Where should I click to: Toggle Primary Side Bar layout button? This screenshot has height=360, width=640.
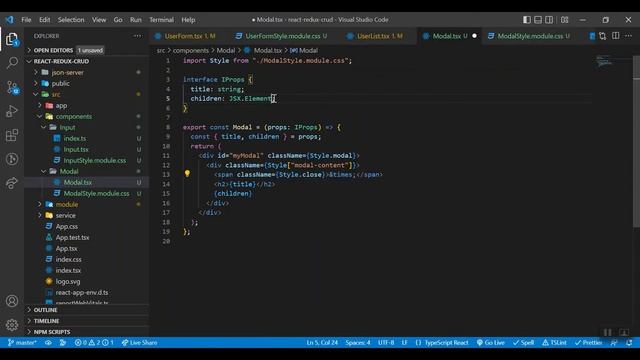point(527,20)
